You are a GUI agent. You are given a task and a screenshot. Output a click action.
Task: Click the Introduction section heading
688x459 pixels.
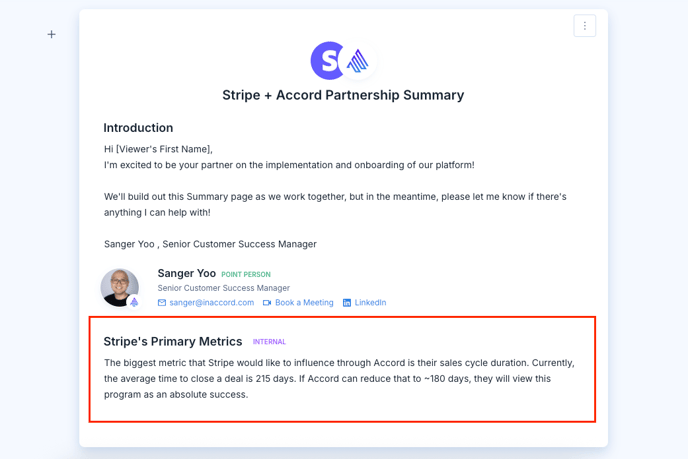(138, 128)
